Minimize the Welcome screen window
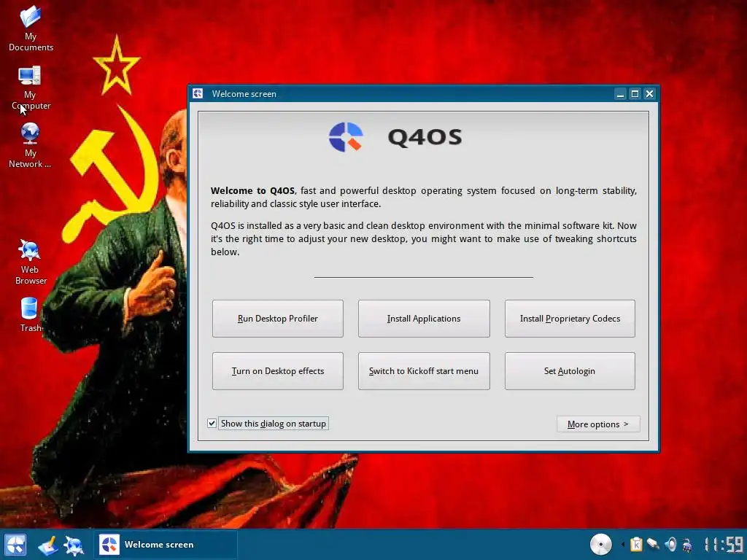The width and height of the screenshot is (747, 560). (620, 94)
